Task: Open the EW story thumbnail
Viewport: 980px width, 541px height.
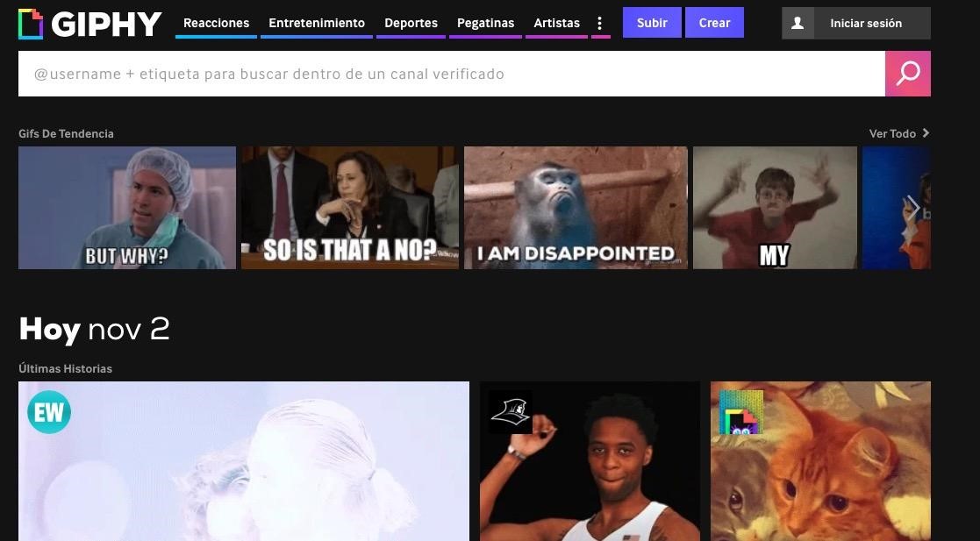Action: 244,461
